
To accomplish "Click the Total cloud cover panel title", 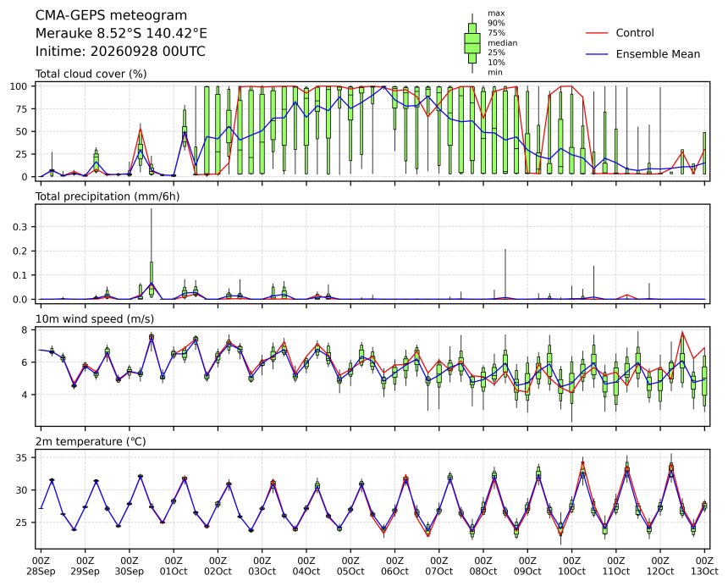I will click(x=91, y=74).
